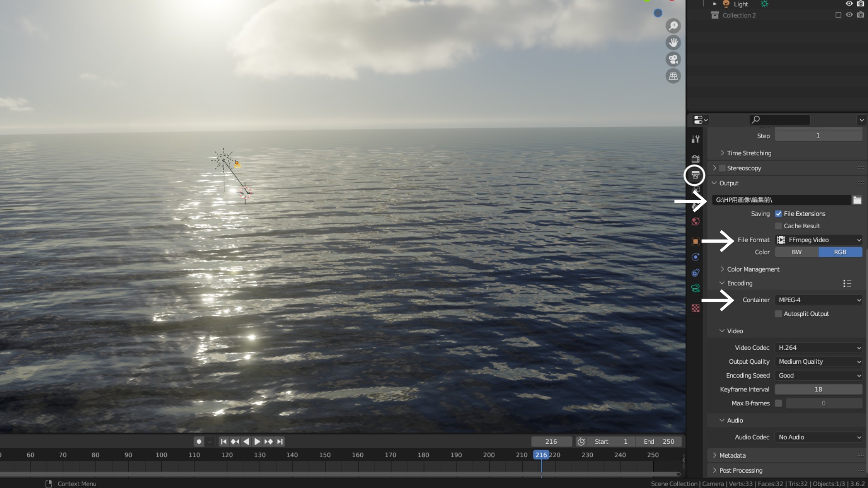
Task: Open the File Format dropdown
Action: [819, 240]
